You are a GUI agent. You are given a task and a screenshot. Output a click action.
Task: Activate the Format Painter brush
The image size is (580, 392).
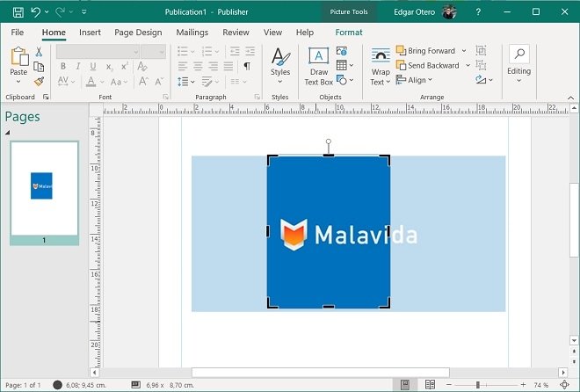click(x=39, y=82)
